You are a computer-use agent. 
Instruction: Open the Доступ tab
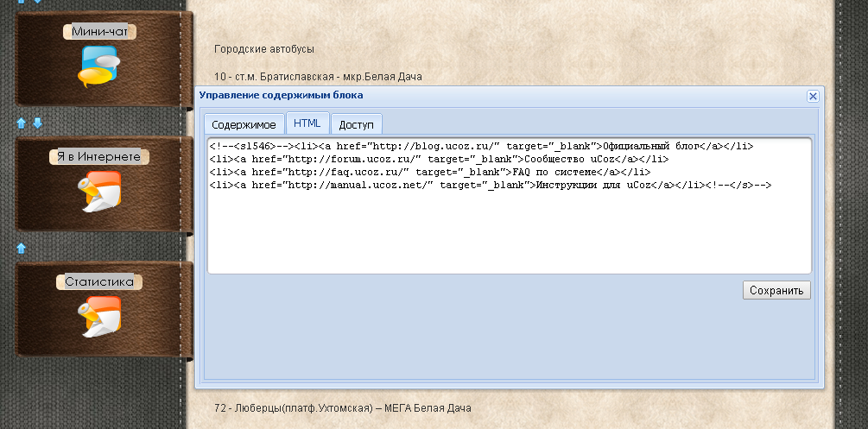(x=357, y=124)
